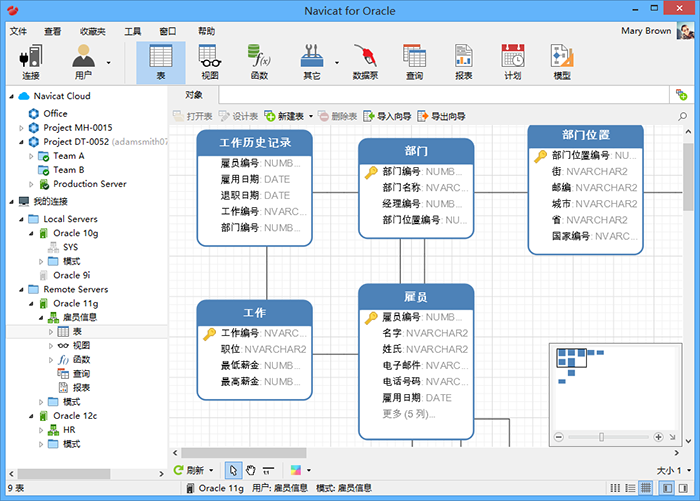700x501 pixels.
Task: Click the Delete Table (删除表) button
Action: (338, 117)
